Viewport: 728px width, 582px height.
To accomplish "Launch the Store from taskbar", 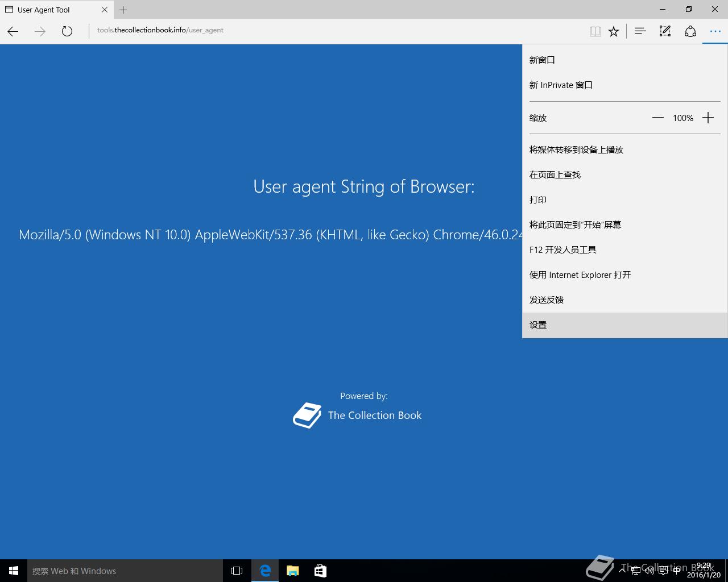I will click(x=320, y=571).
